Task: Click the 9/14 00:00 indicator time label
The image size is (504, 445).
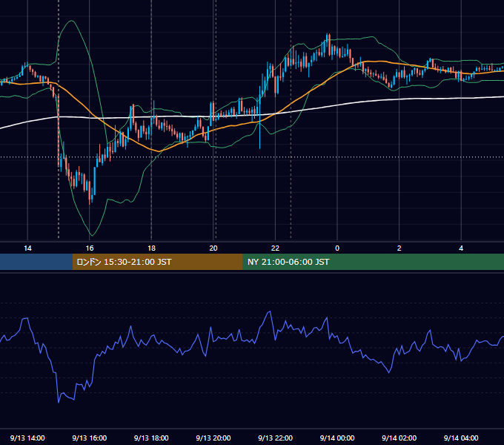Action: tap(337, 438)
